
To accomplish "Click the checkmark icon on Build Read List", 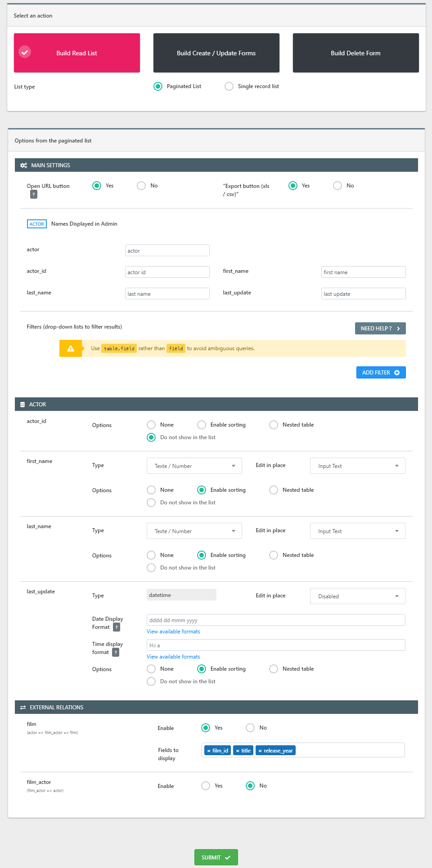I will coord(25,52).
